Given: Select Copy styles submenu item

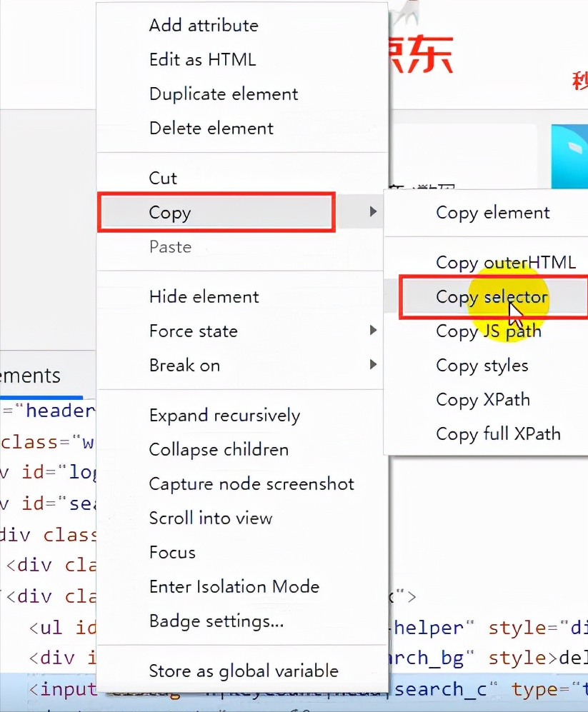Looking at the screenshot, I should point(482,366).
